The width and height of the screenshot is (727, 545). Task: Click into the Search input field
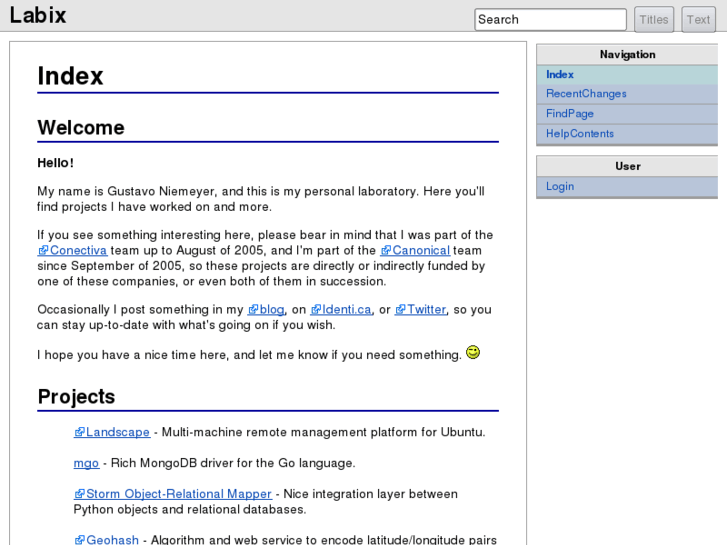click(x=550, y=19)
